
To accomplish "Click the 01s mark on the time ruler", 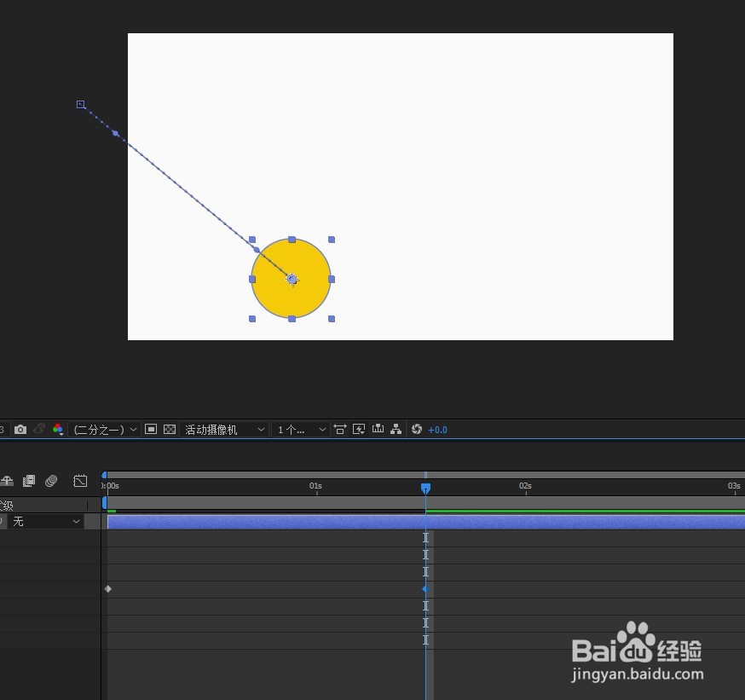I will (x=315, y=486).
